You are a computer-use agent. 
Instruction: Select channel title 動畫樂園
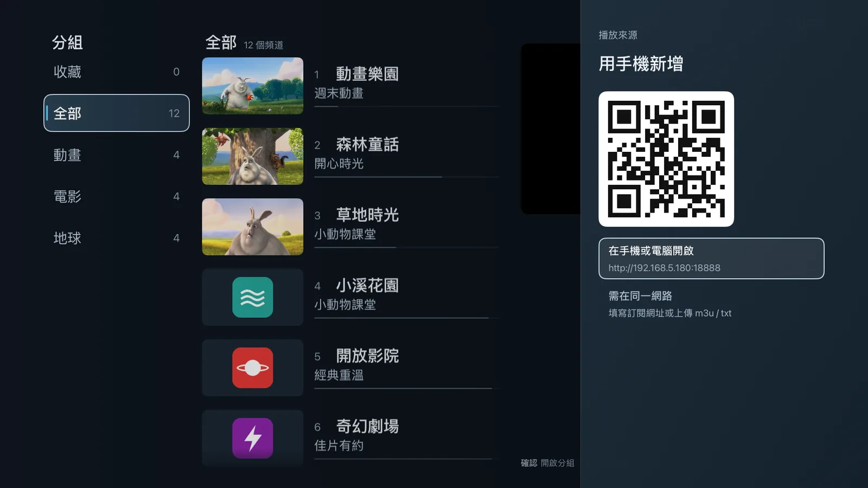coord(367,74)
